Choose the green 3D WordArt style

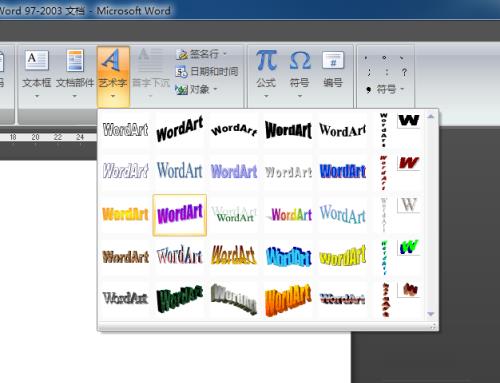click(x=180, y=298)
